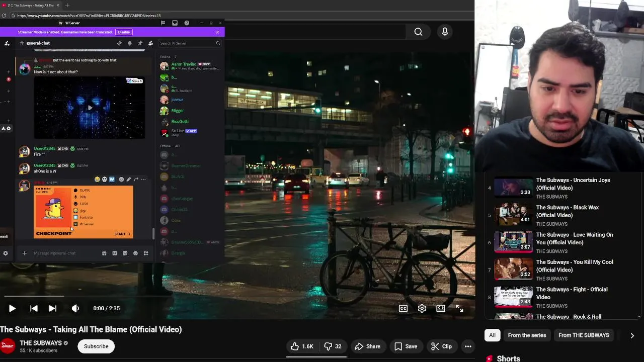
Task: Dismiss the Streamer Mode banner
Action: click(x=217, y=32)
